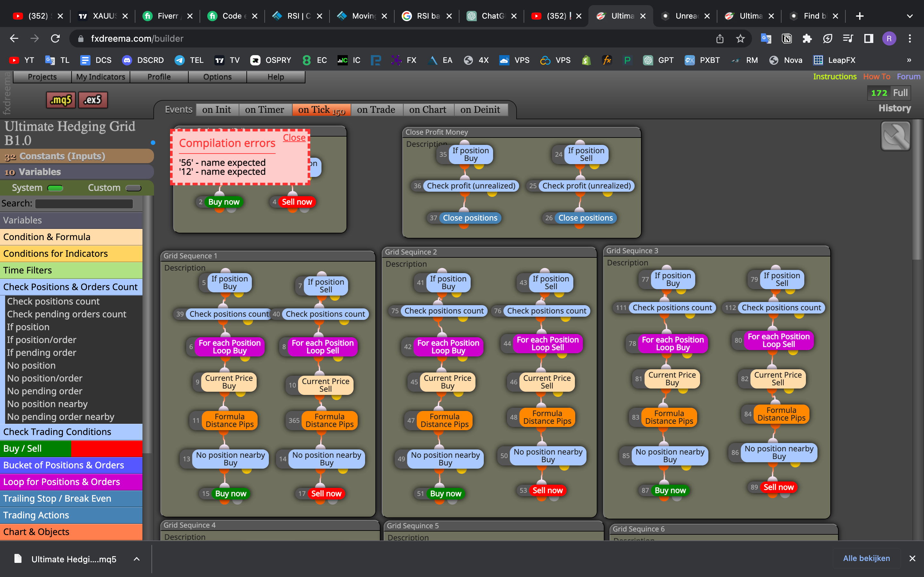Open the Instructions link
The width and height of the screenshot is (924, 577).
(835, 76)
